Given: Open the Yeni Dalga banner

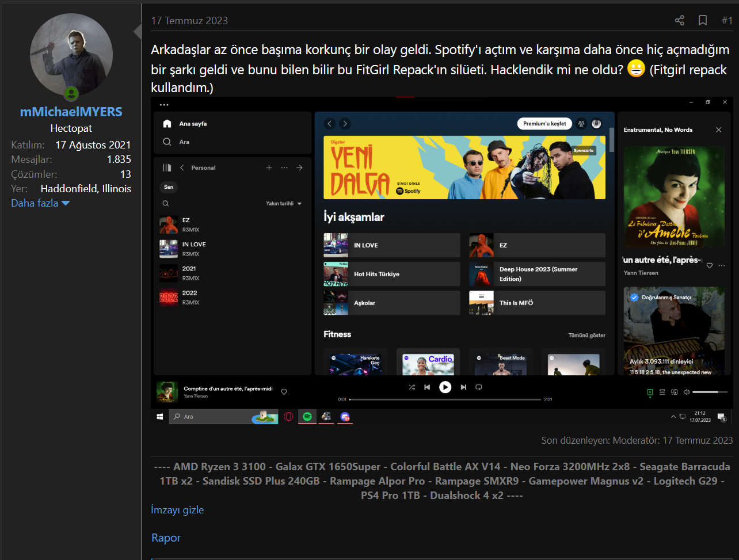Looking at the screenshot, I should click(x=464, y=167).
